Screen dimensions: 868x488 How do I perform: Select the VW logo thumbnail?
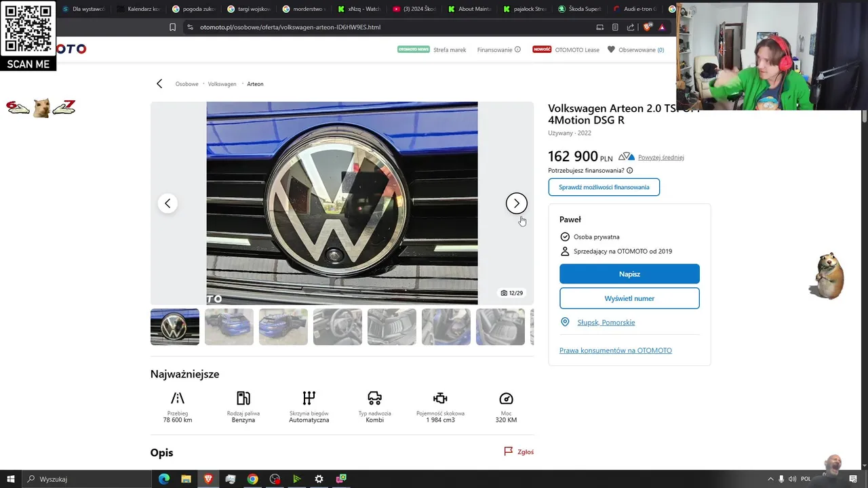point(175,327)
